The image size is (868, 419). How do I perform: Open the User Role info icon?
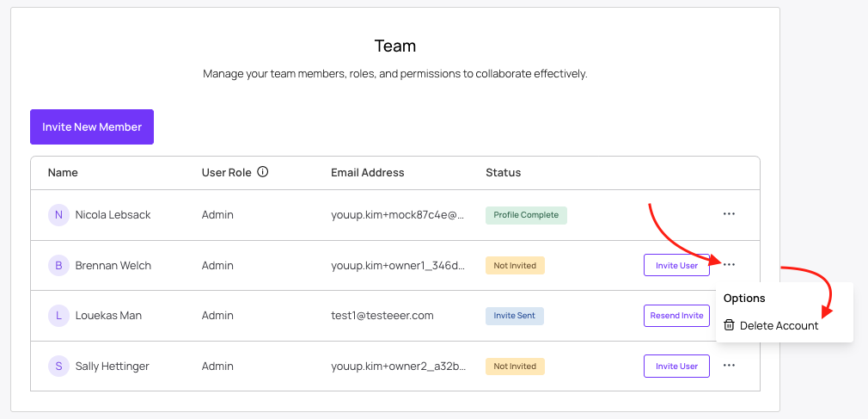263,172
